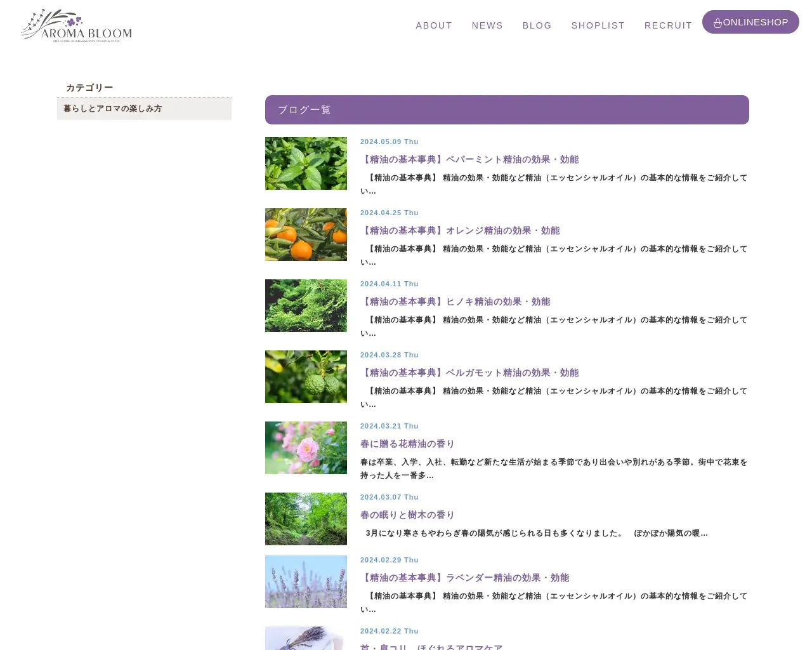The height and width of the screenshot is (650, 812).
Task: Open the オレンジ精油の効果・効能 article
Action: [x=461, y=230]
